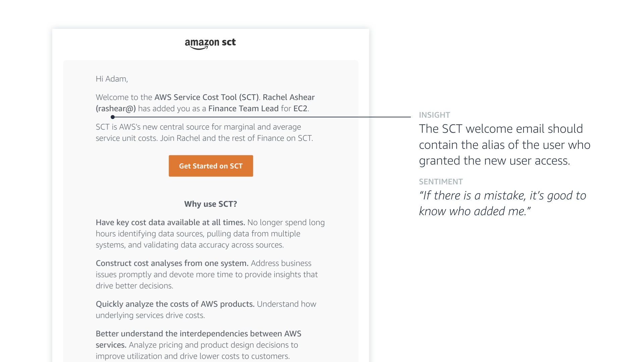This screenshot has width=644, height=362.
Task: Click the Why use SCT? heading
Action: tap(211, 204)
